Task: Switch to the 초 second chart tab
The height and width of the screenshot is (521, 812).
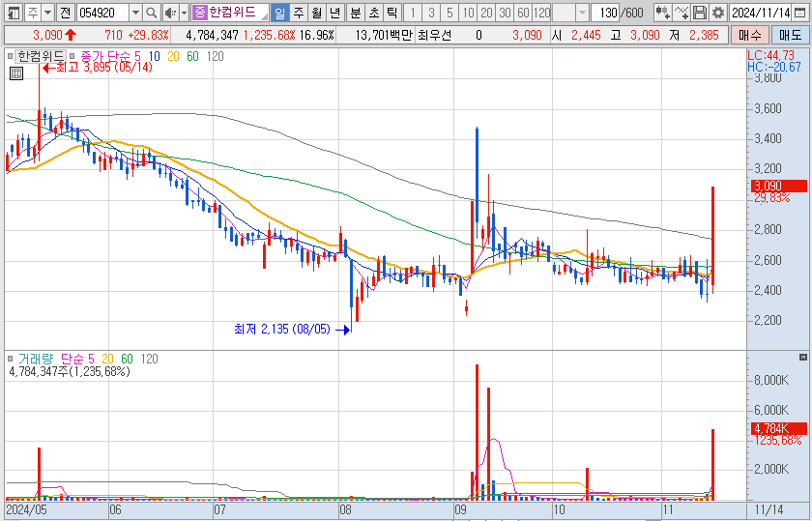Action: pyautogui.click(x=374, y=13)
